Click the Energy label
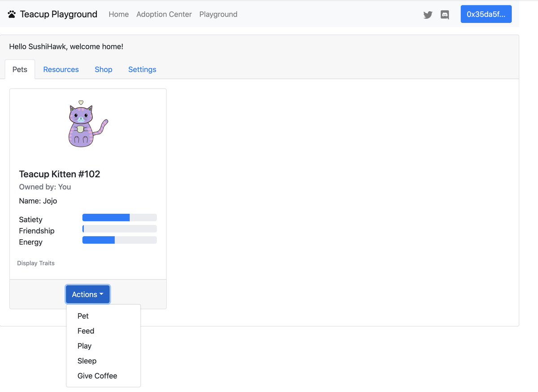This screenshot has width=538, height=392. point(30,242)
